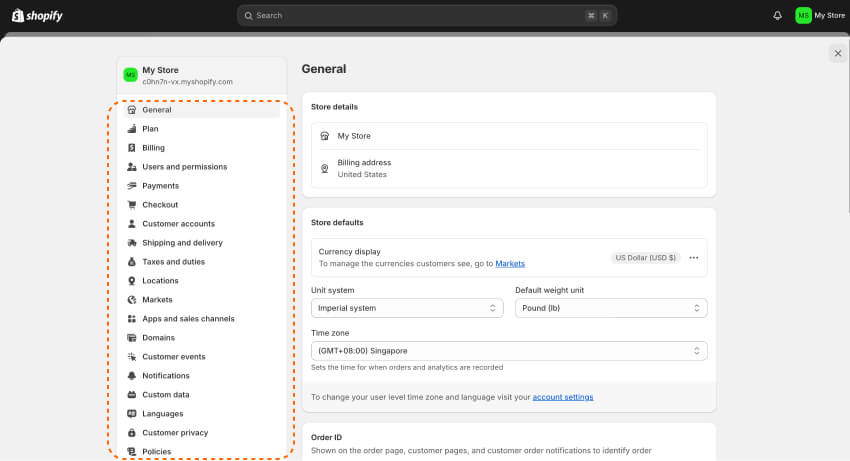Click the Apps and sales channels icon

point(132,318)
